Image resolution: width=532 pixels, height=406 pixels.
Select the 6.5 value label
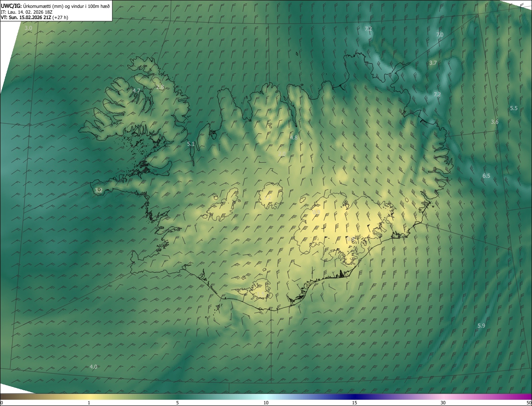point(486,176)
